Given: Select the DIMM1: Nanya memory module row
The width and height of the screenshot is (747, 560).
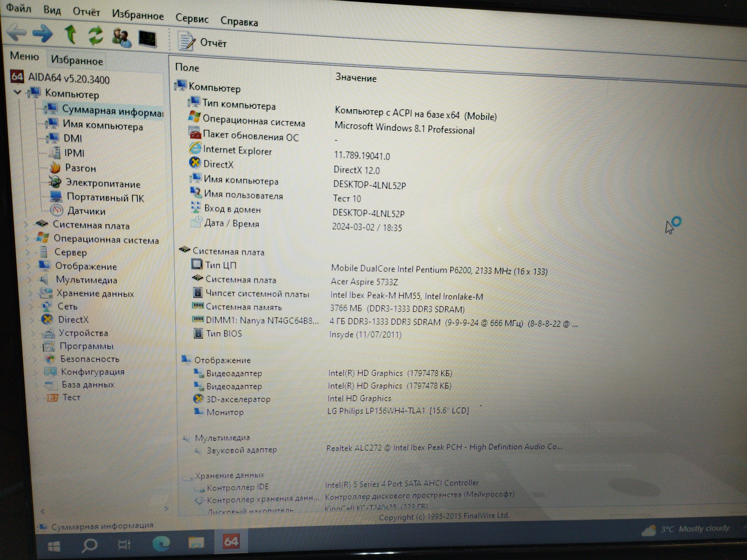Looking at the screenshot, I should point(256,320).
